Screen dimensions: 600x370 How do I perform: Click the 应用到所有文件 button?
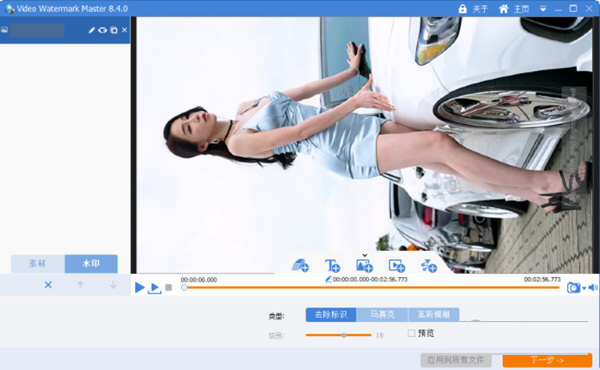456,360
